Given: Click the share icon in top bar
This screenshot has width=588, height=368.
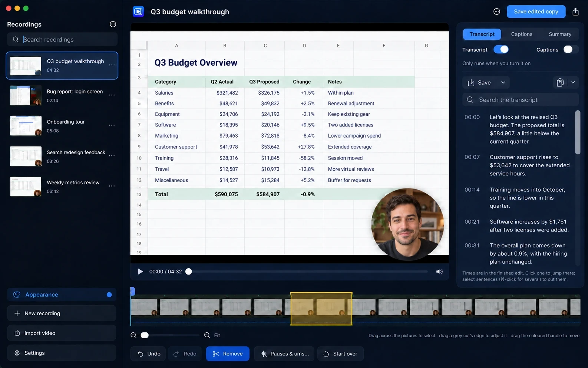Looking at the screenshot, I should click(x=575, y=11).
